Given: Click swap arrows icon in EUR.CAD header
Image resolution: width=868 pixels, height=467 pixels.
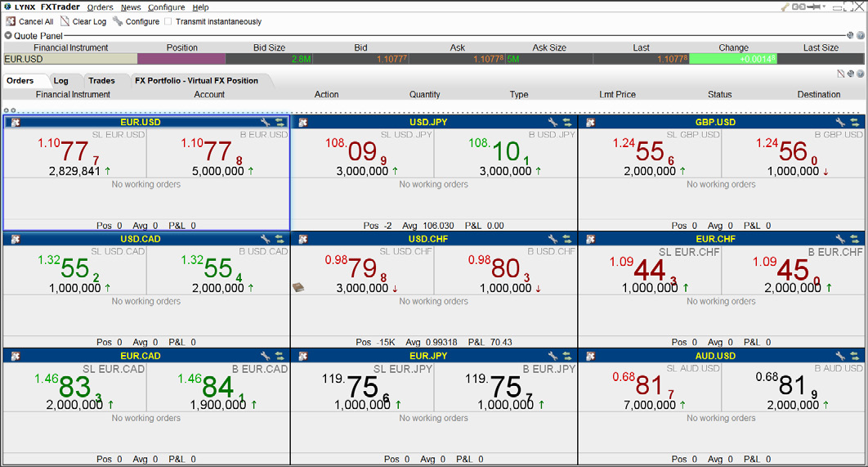Looking at the screenshot, I should pos(280,357).
